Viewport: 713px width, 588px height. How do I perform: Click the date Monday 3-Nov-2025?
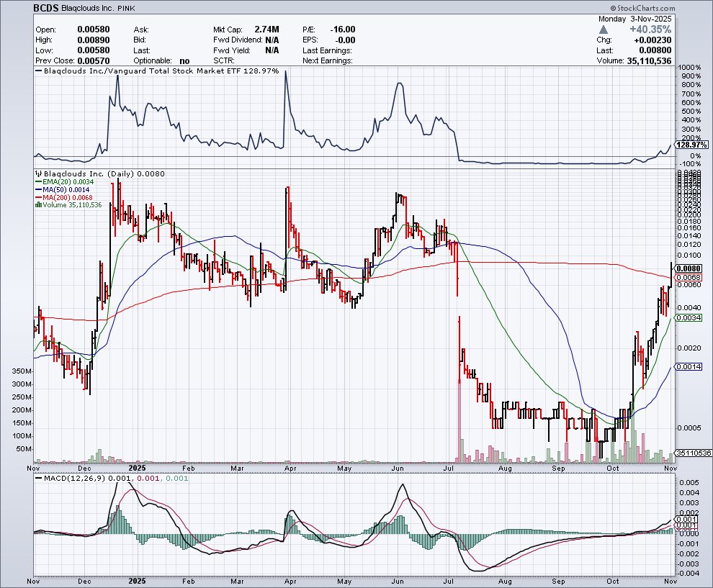click(634, 19)
